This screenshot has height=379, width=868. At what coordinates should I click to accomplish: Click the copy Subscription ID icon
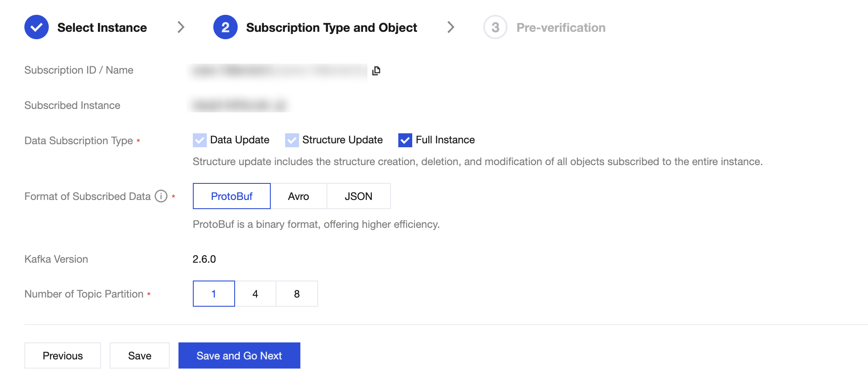[377, 71]
